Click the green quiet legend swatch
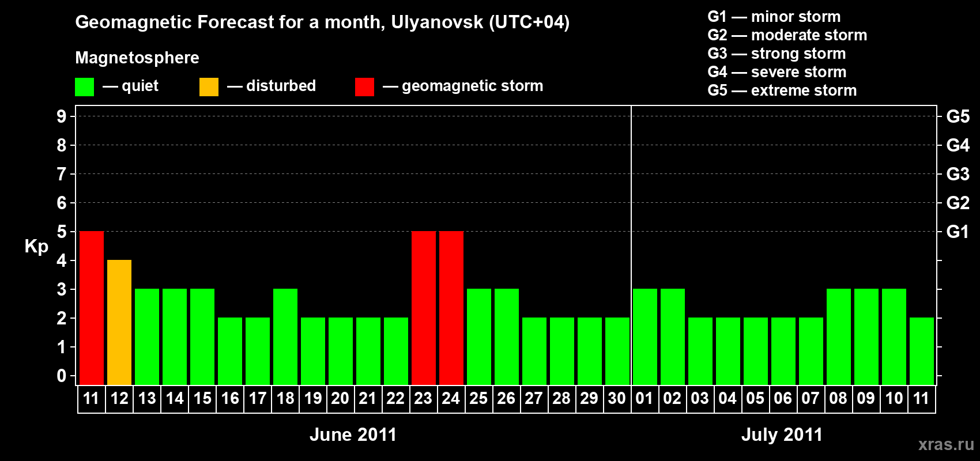980x461 pixels. pos(84,87)
